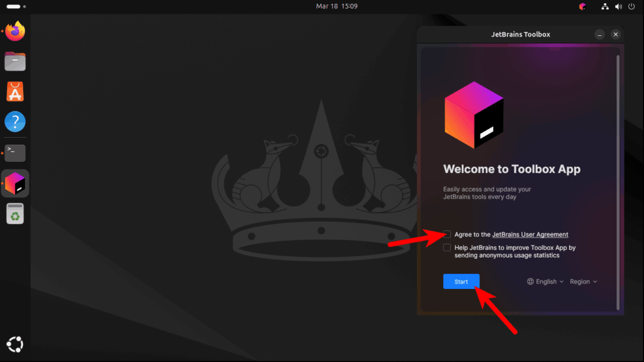Open Firefox from the dock
The image size is (644, 362).
[x=15, y=31]
